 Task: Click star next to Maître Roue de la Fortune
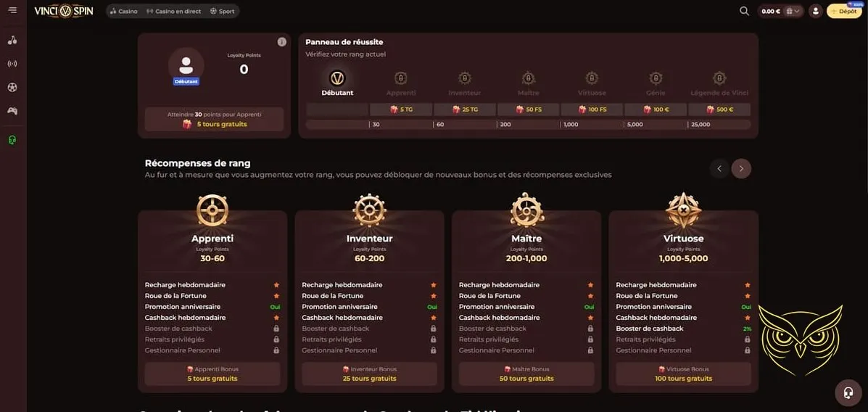pos(591,296)
